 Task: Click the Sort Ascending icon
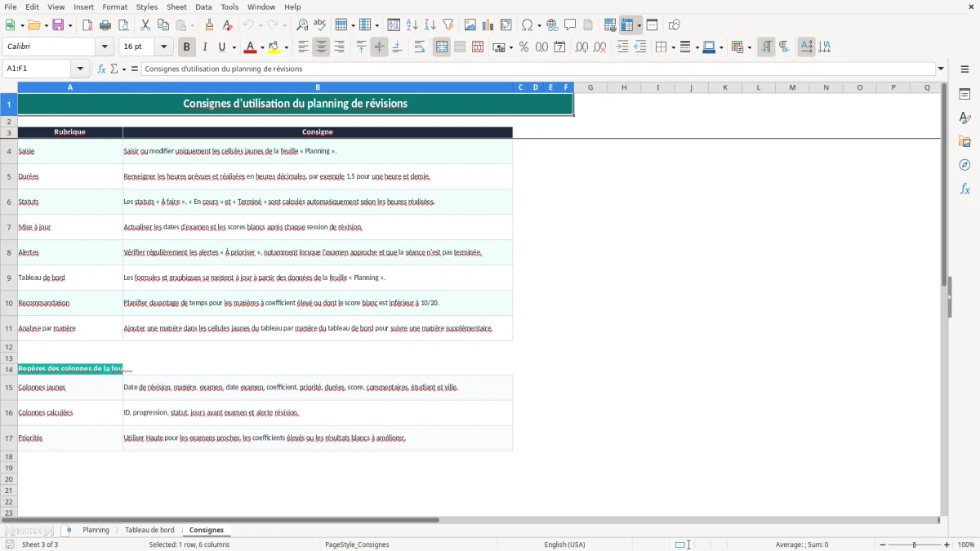tap(412, 25)
